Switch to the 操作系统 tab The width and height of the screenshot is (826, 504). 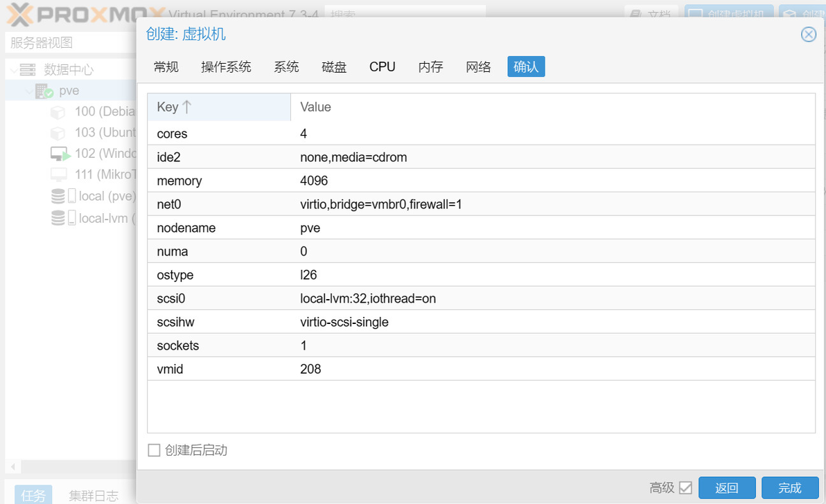coord(226,67)
